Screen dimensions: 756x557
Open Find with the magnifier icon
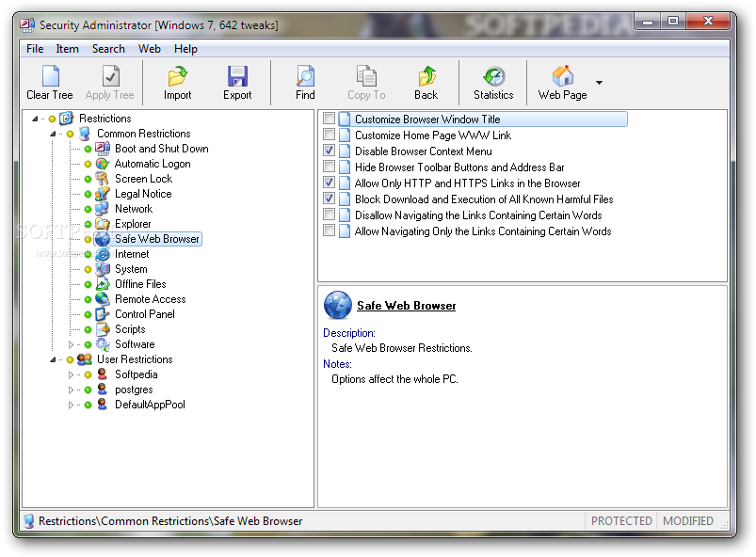click(305, 75)
